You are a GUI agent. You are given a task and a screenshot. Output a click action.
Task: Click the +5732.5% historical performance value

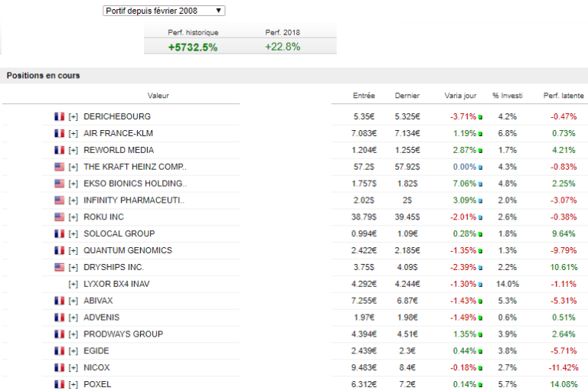pyautogui.click(x=193, y=47)
